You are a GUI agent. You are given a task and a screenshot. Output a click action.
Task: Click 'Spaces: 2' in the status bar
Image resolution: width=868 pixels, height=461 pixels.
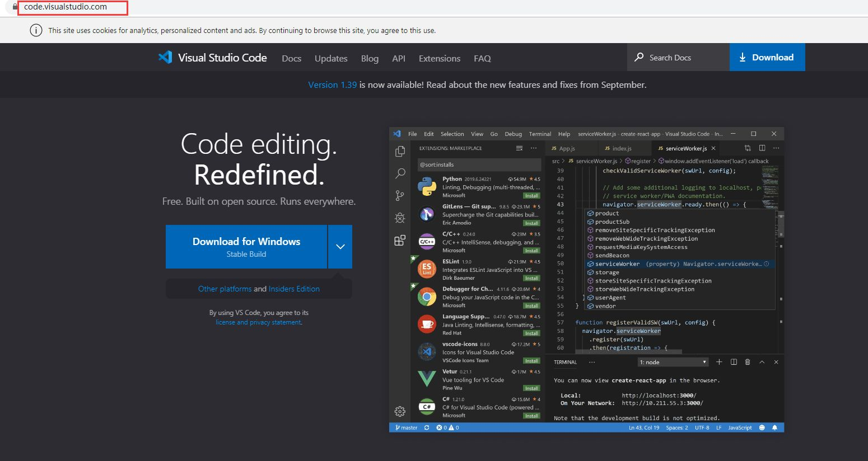tap(677, 427)
